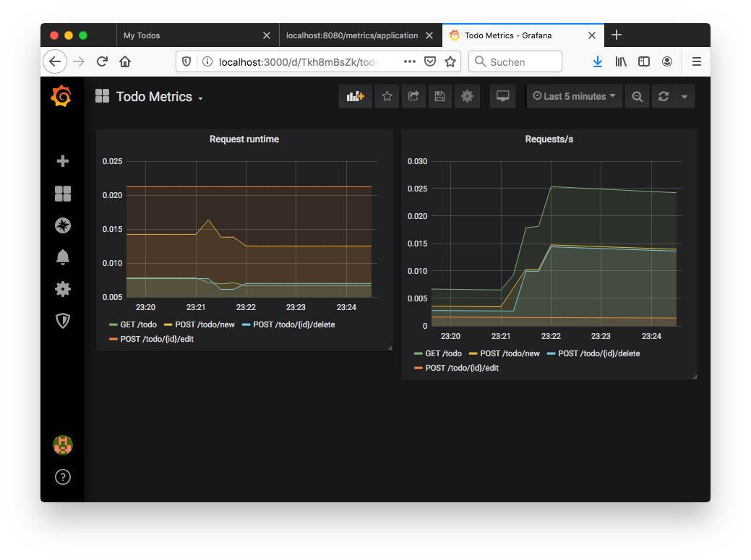This screenshot has height=560, width=751.
Task: Open the Create plus menu in sidebar
Action: [63, 161]
